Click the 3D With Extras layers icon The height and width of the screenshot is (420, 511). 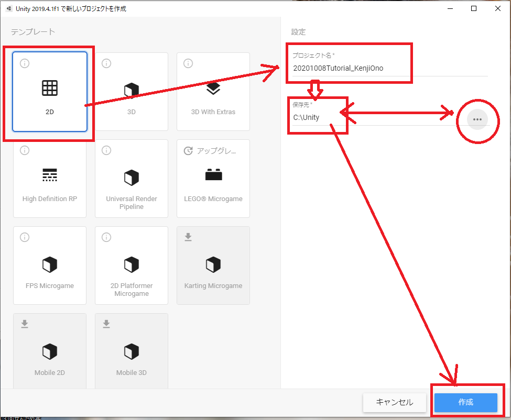pos(213,88)
